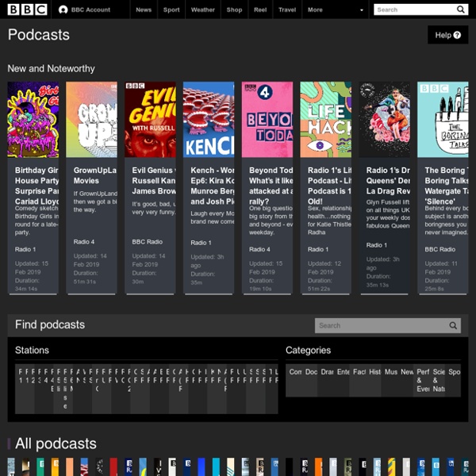The width and height of the screenshot is (476, 476).
Task: Open the Help button
Action: pyautogui.click(x=447, y=35)
